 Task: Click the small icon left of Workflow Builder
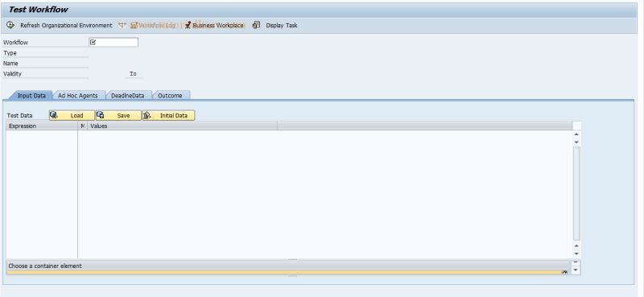(122, 26)
